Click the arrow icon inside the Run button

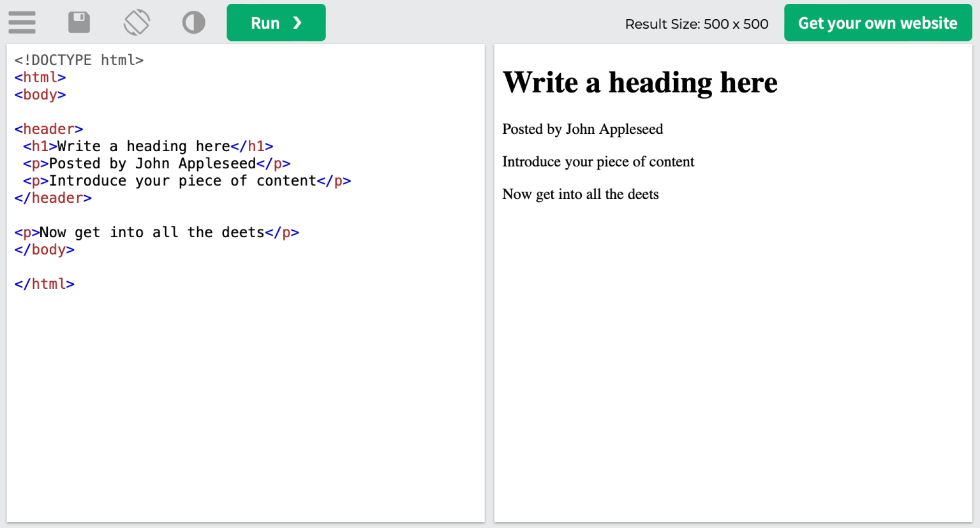(x=294, y=22)
